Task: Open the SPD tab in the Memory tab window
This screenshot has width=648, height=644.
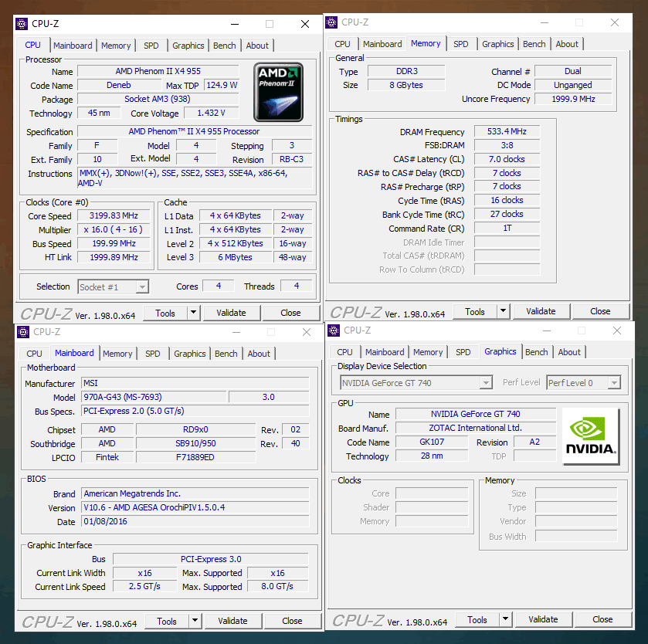Action: pyautogui.click(x=461, y=44)
